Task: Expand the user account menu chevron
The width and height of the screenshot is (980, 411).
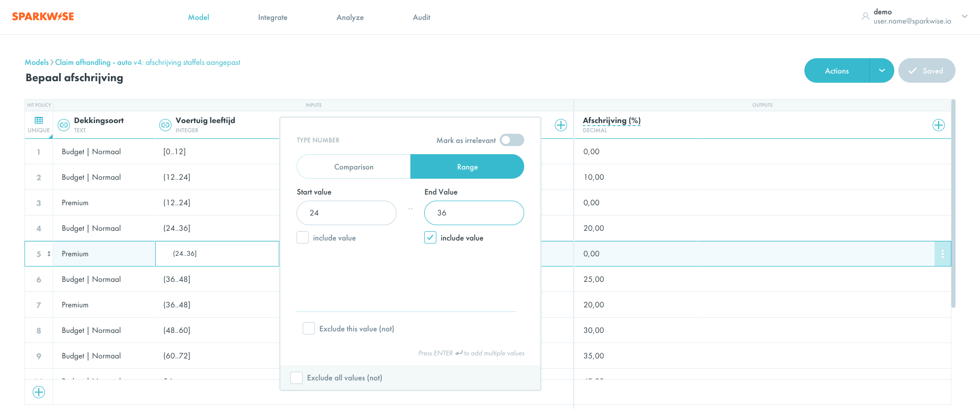Action: click(965, 16)
